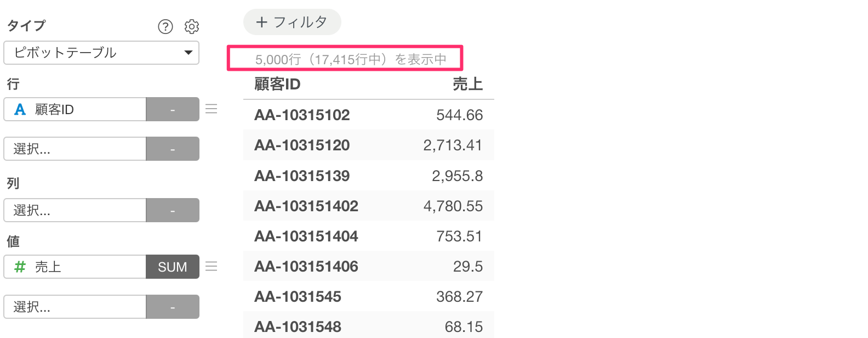The image size is (868, 338).
Task: Click the row count status text
Action: [351, 59]
